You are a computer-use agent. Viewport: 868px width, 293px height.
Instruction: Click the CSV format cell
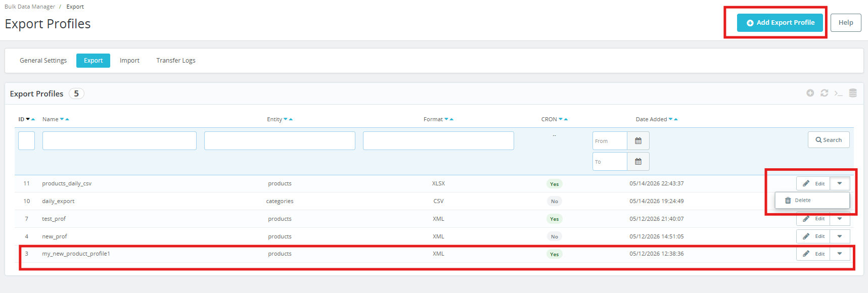pyautogui.click(x=438, y=201)
